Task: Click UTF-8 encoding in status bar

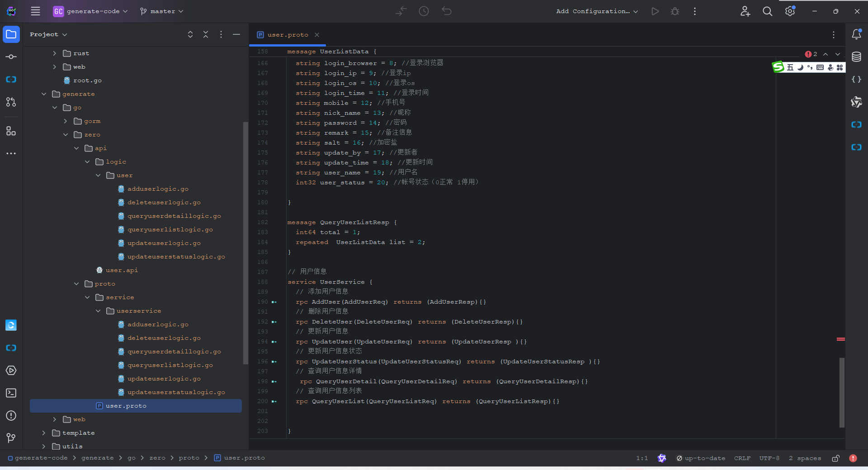Action: 769,458
